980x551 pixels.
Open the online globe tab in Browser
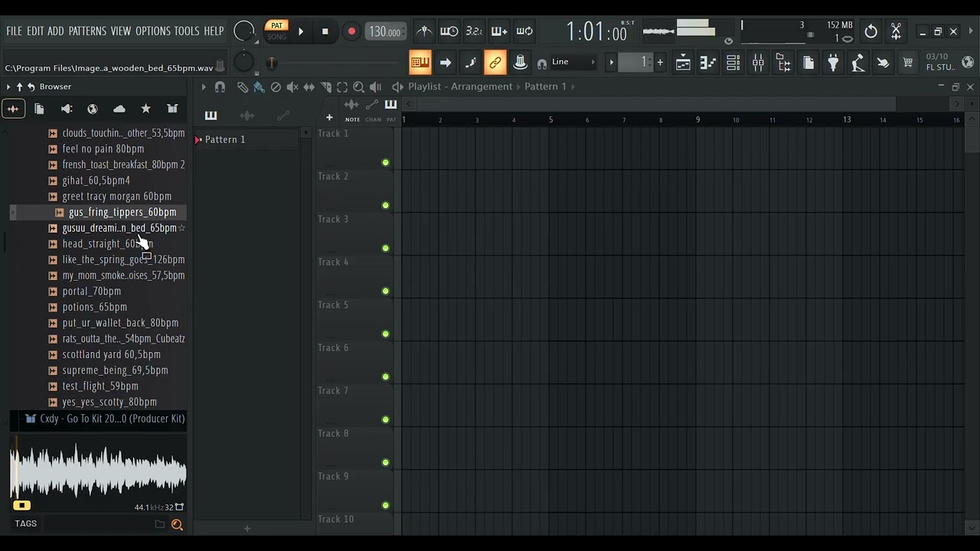click(93, 109)
